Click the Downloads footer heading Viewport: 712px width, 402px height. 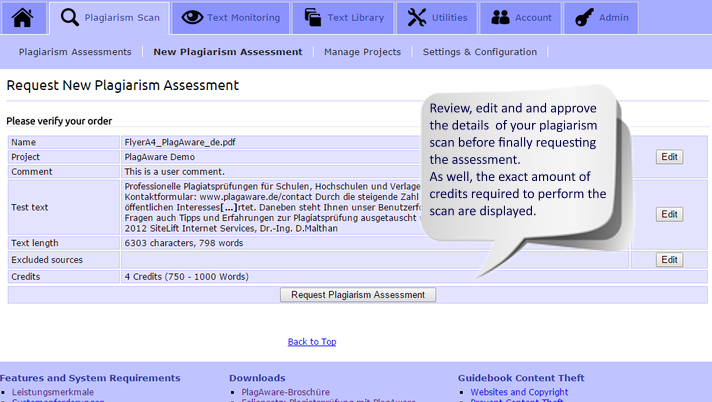pos(257,378)
